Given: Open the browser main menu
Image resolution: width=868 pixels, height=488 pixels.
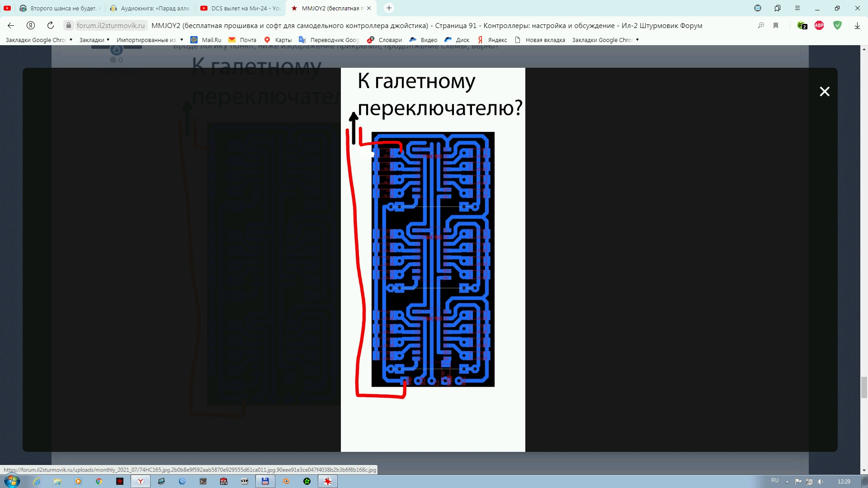Looking at the screenshot, I should coord(797,8).
